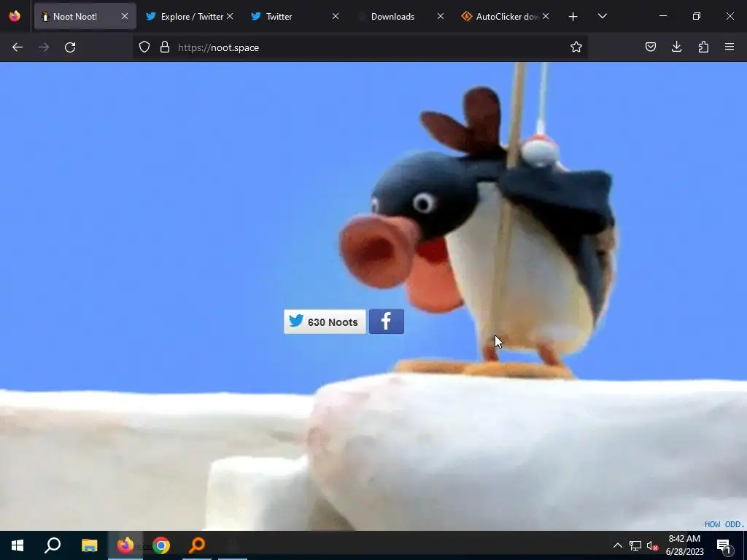Close the plain Twitter tab

coord(336,16)
